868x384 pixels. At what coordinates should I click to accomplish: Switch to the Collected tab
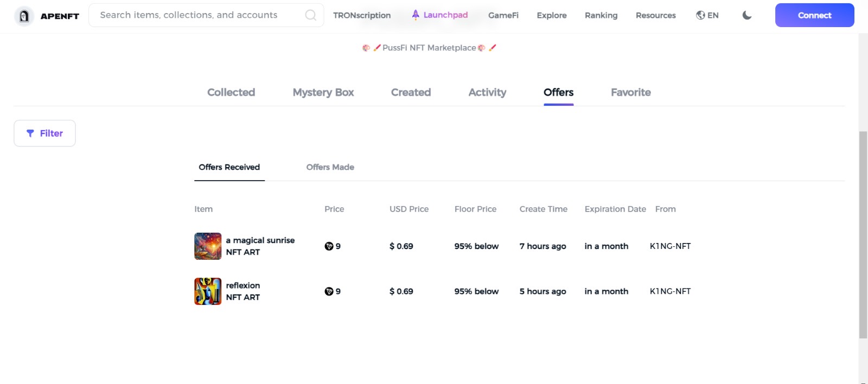pos(231,92)
